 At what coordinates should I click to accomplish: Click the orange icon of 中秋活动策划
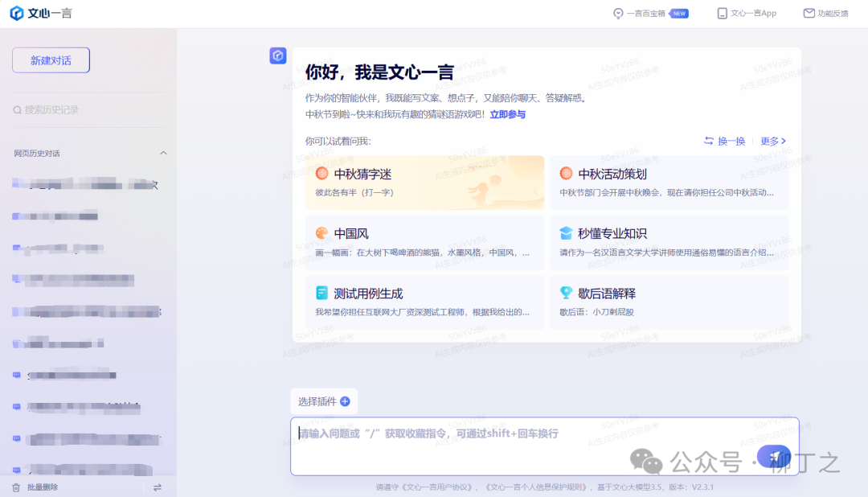566,174
